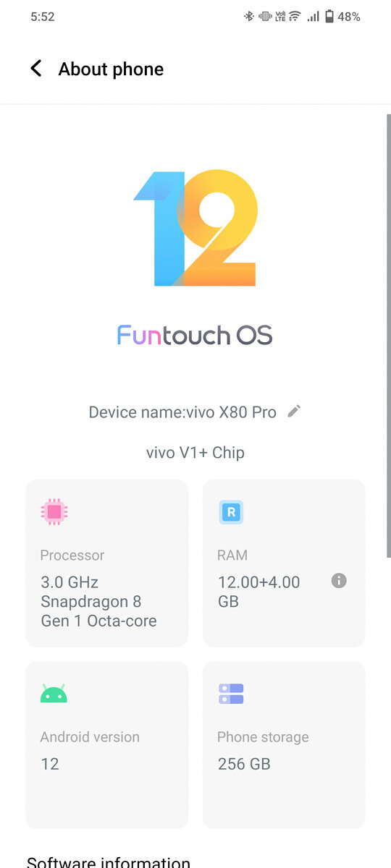Image resolution: width=391 pixels, height=868 pixels.
Task: Tap Device name vivo X80 Pro text
Action: point(182,412)
